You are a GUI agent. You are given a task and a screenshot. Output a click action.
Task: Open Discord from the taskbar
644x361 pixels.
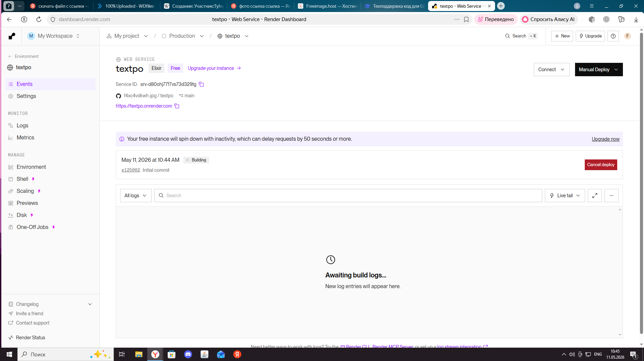click(x=188, y=354)
